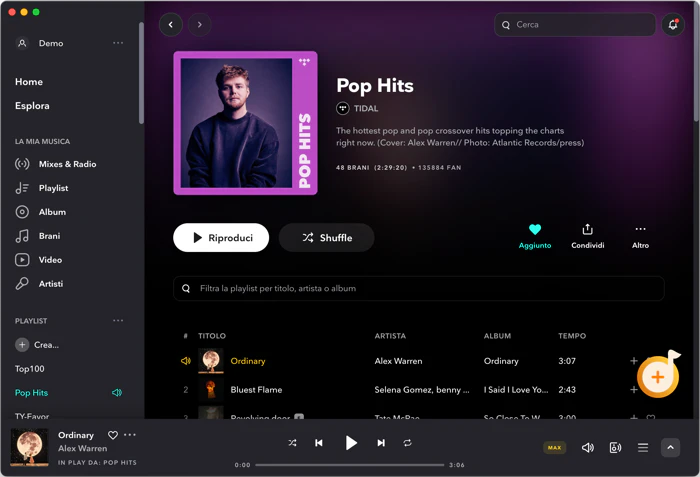Go back with the left arrow button
700x477 pixels.
click(x=171, y=25)
